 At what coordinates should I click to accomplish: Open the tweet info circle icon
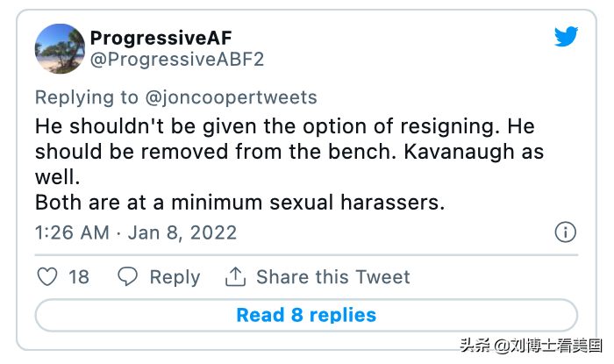[566, 232]
